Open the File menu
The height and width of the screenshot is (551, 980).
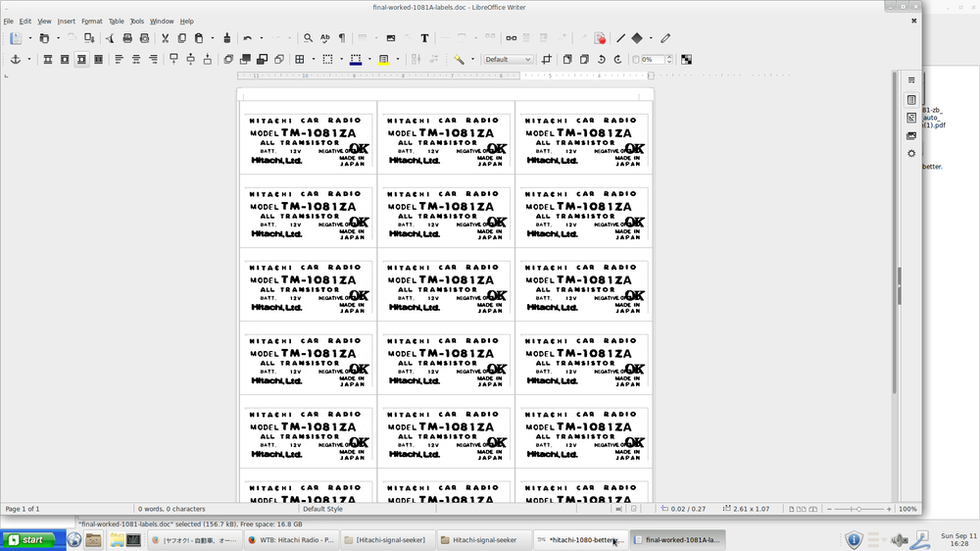(8, 22)
